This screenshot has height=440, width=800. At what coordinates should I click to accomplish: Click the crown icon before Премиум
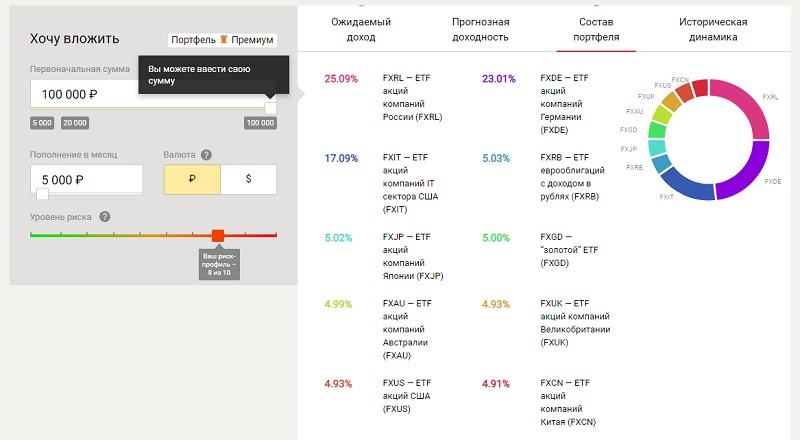click(224, 41)
